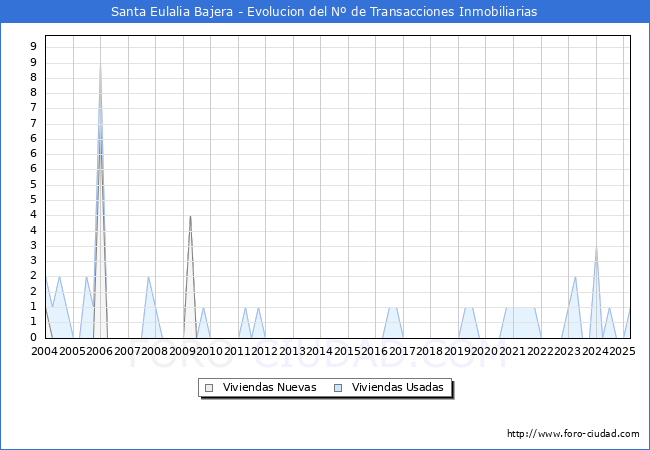Image resolution: width=650 pixels, height=450 pixels.
Task: Click the 2023 x-axis label
Action: click(567, 351)
